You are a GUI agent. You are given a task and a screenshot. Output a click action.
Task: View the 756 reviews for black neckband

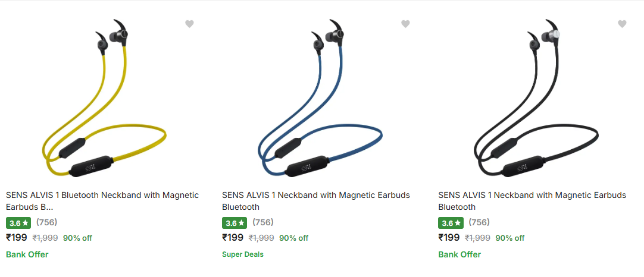pyautogui.click(x=479, y=222)
